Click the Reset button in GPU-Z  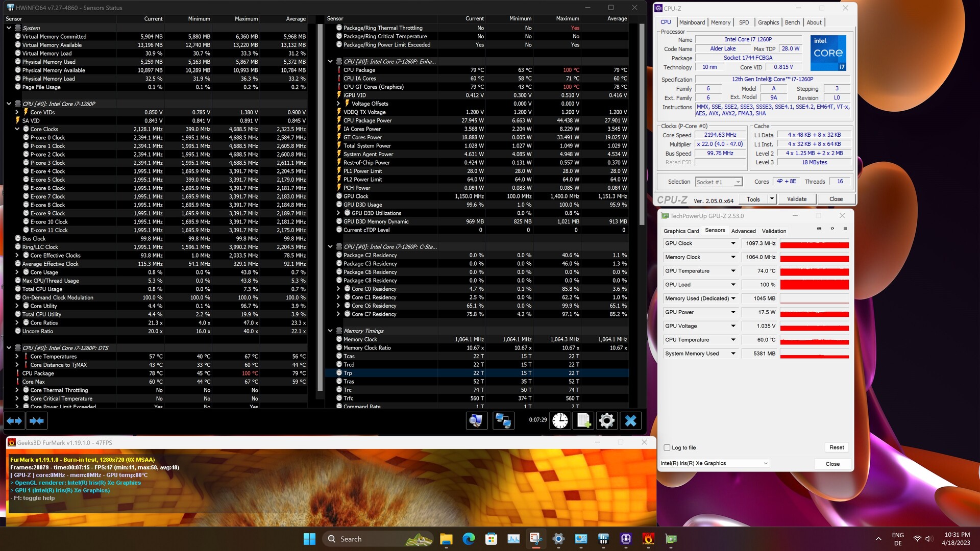(x=836, y=447)
